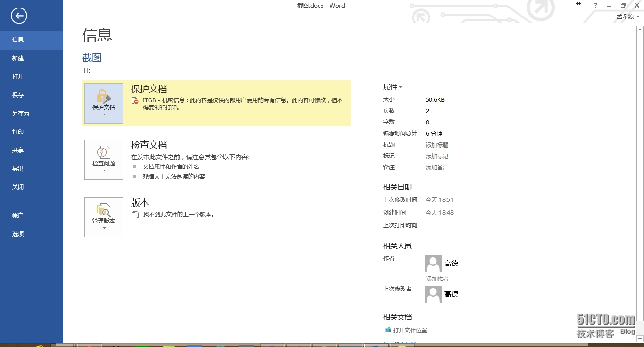Screen dimensions: 644x347
Task: Click the last-modified-by avatar icon
Action: click(x=433, y=294)
